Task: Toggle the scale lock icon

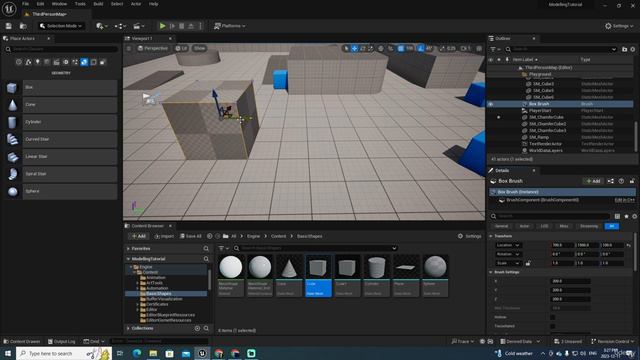Action: pos(528,263)
